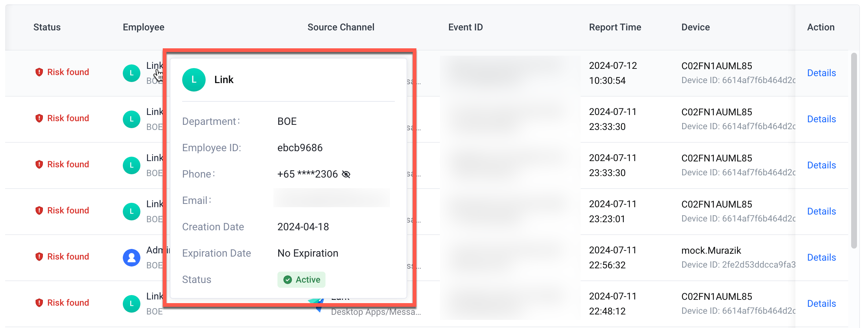
Task: Click the vertical scrollbar on the table
Action: coord(854,151)
